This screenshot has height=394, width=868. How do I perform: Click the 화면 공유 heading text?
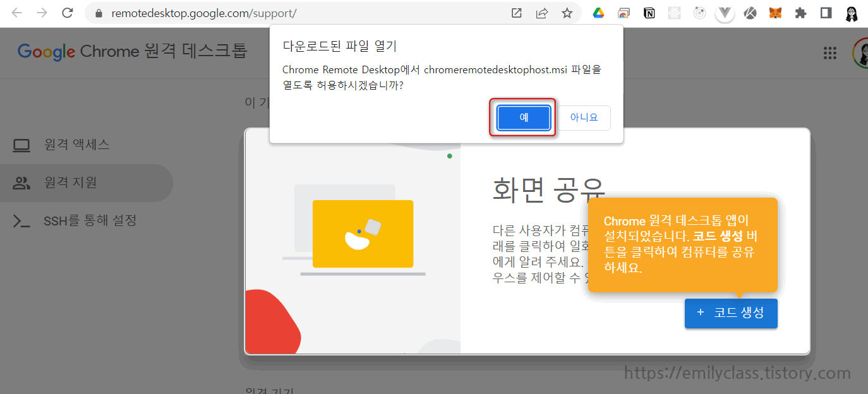tap(549, 189)
